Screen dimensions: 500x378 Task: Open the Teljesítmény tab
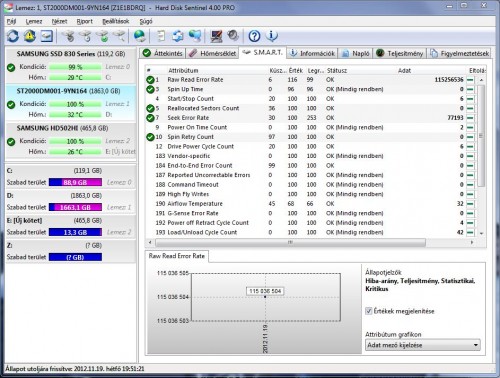[400, 53]
